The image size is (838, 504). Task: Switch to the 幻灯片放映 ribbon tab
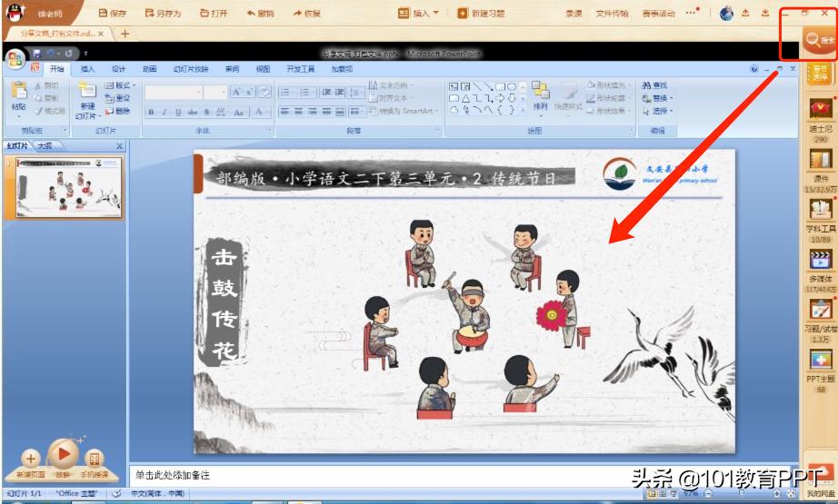click(x=191, y=69)
